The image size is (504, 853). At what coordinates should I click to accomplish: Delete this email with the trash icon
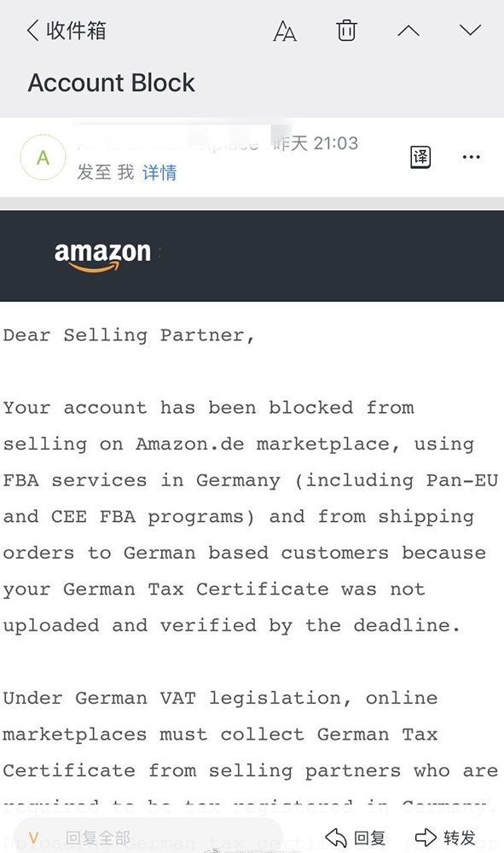coord(346,31)
